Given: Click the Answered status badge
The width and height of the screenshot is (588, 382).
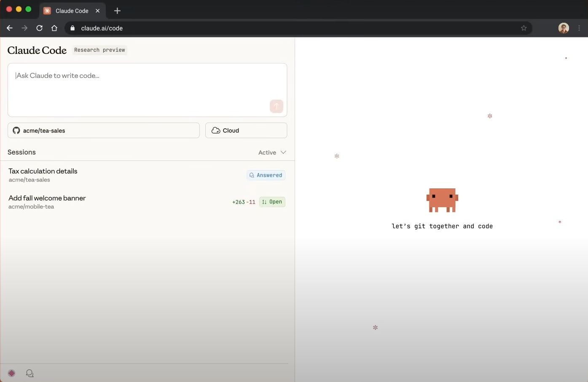Looking at the screenshot, I should click(266, 175).
